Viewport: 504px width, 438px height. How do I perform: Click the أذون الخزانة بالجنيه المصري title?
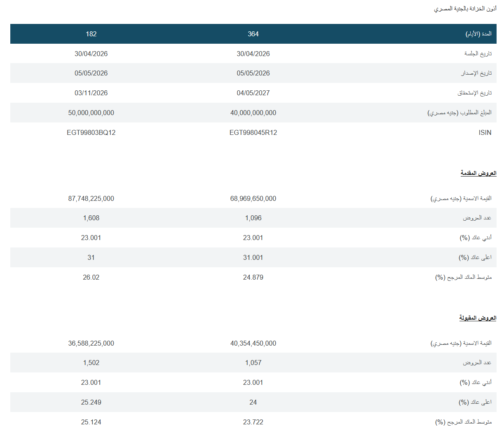[465, 9]
